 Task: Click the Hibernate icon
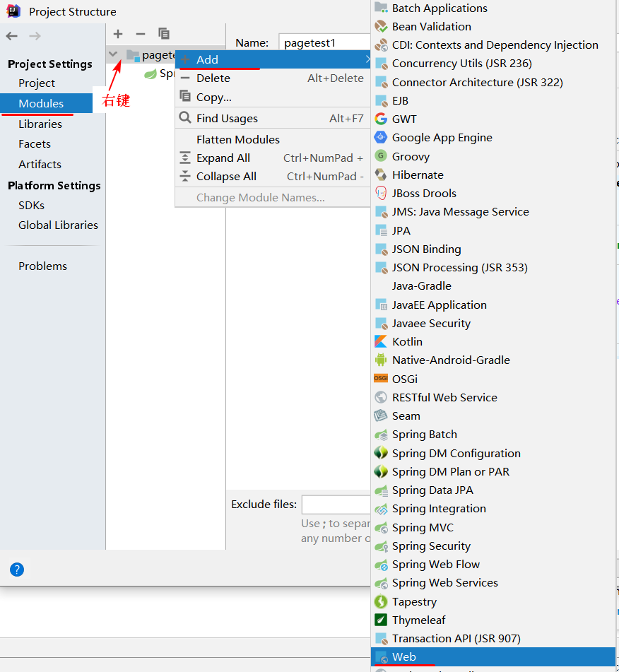click(381, 175)
